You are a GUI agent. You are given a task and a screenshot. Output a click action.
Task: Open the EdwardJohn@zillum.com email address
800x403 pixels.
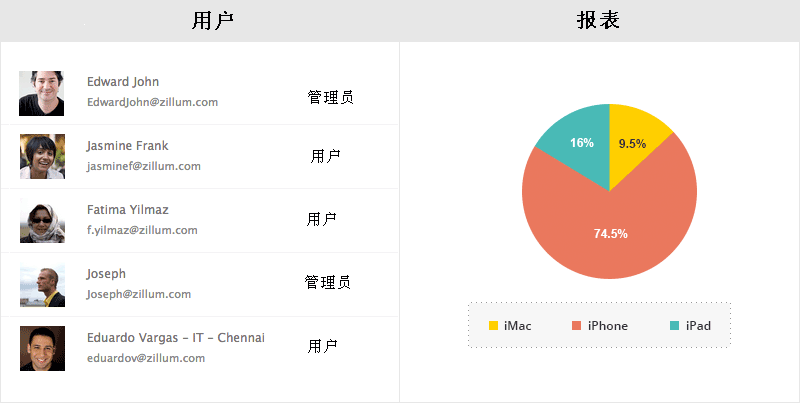152,102
